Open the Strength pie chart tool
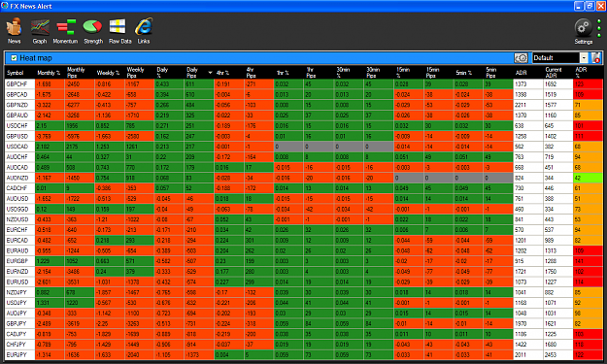This screenshot has height=364, width=607. pyautogui.click(x=93, y=31)
